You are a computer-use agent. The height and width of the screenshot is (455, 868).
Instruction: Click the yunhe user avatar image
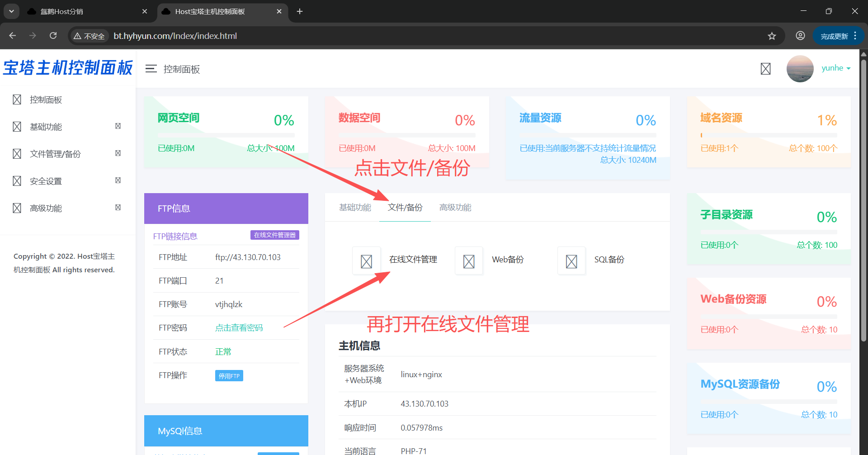coord(800,69)
